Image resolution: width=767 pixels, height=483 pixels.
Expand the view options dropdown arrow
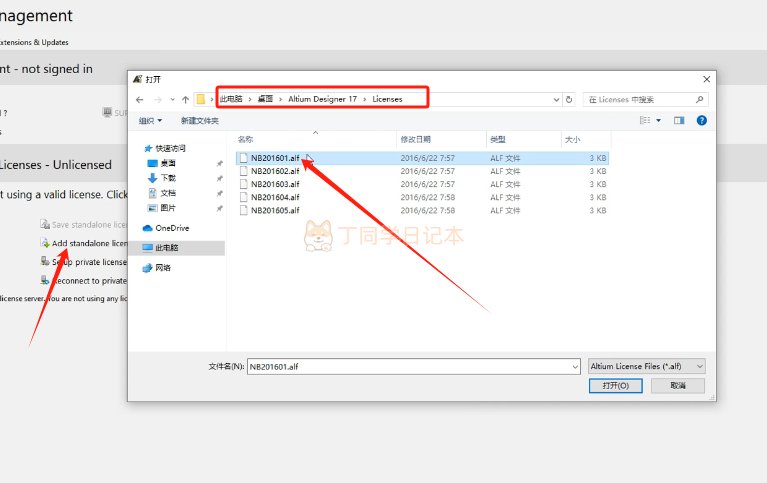pos(658,120)
